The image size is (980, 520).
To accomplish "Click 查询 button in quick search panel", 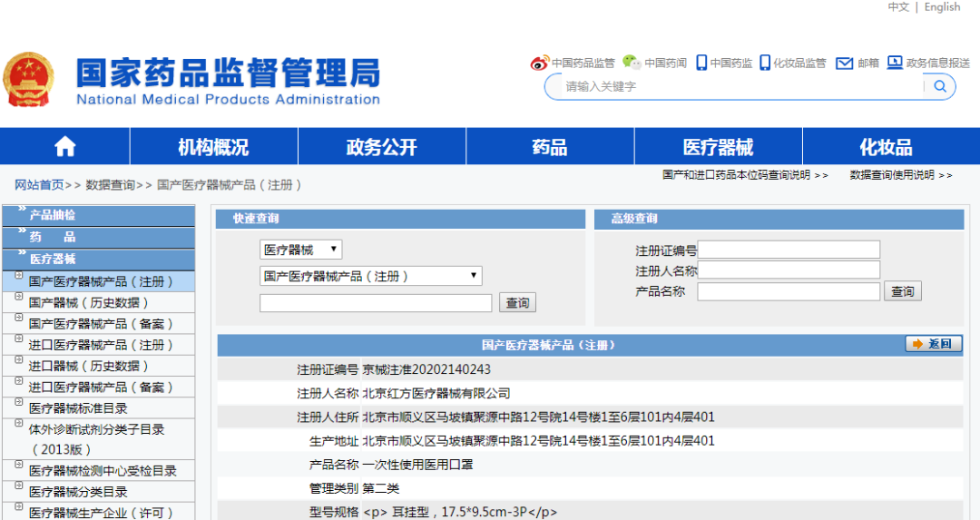I will [517, 303].
